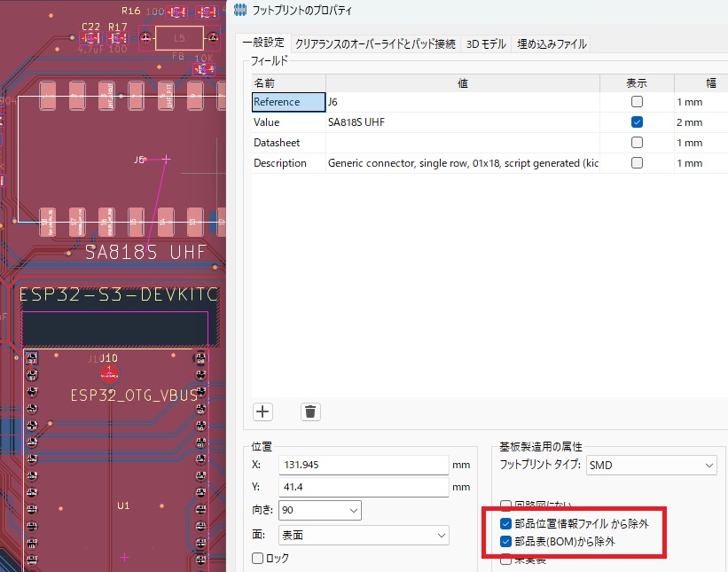Select U1 reference on PCB
Viewport: 728px width, 572px height.
click(x=123, y=505)
